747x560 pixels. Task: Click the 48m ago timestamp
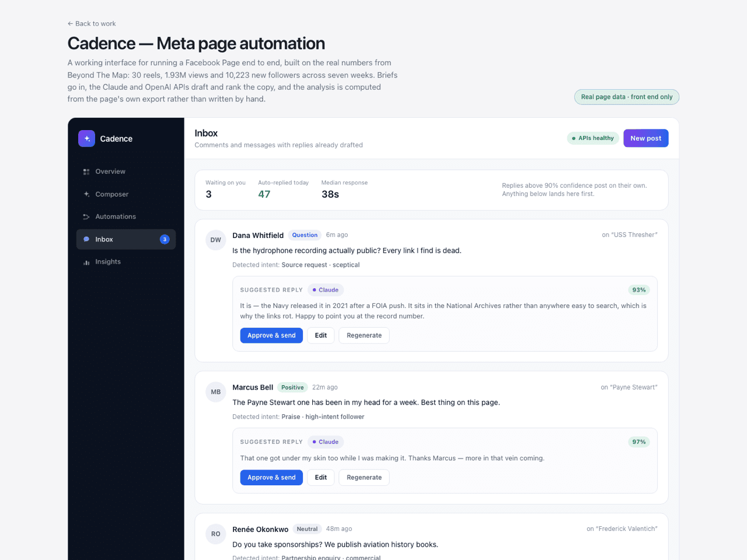click(x=339, y=529)
